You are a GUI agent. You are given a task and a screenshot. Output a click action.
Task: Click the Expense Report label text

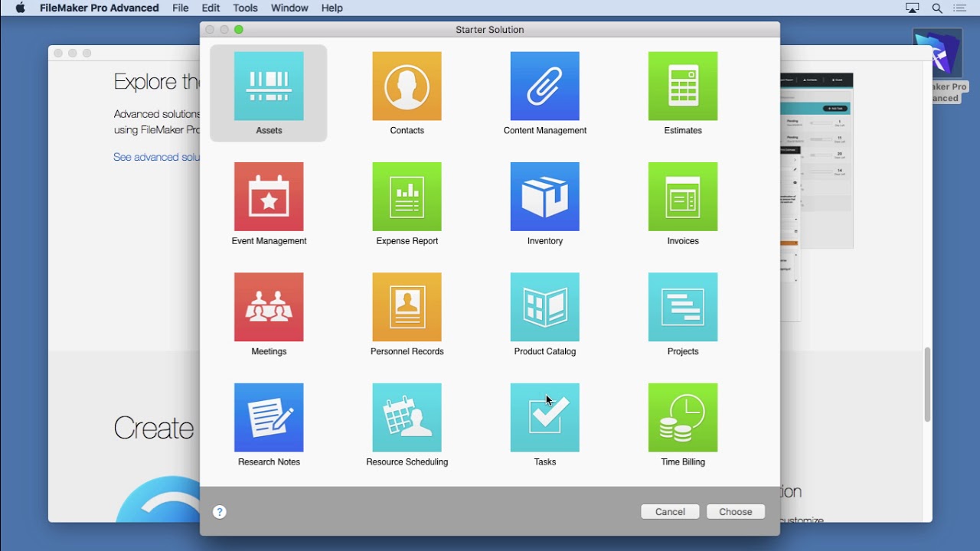pos(407,241)
